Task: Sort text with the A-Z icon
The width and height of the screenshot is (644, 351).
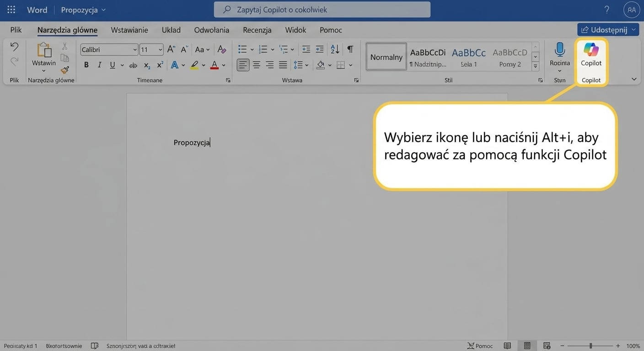Action: [x=335, y=49]
